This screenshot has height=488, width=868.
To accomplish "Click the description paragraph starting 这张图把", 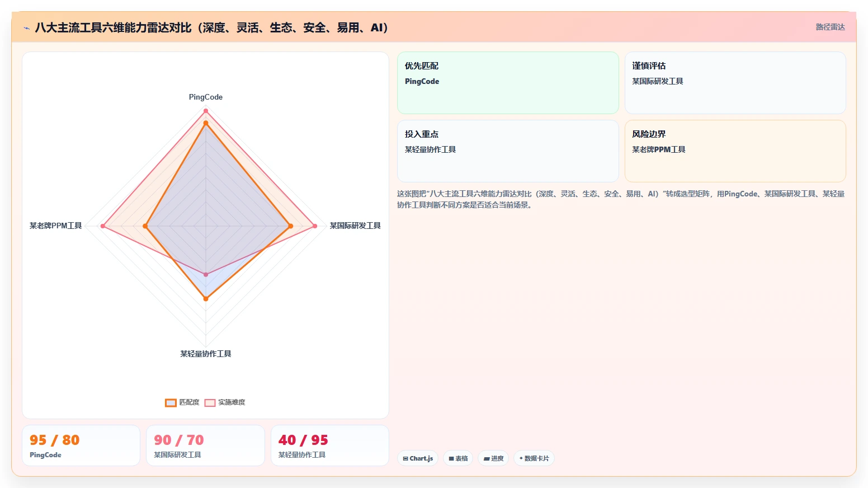I will 621,199.
